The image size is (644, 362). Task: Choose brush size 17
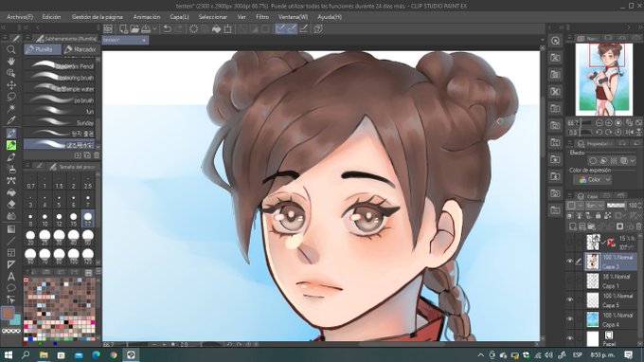88,219
